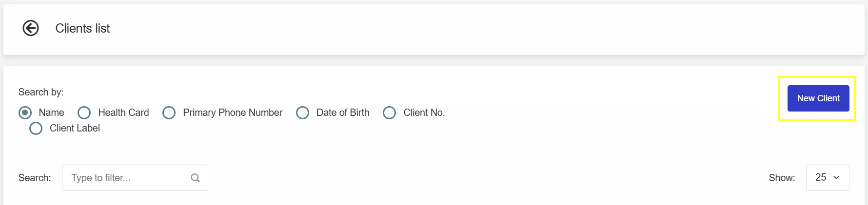Select the Client No. search option

pyautogui.click(x=389, y=112)
